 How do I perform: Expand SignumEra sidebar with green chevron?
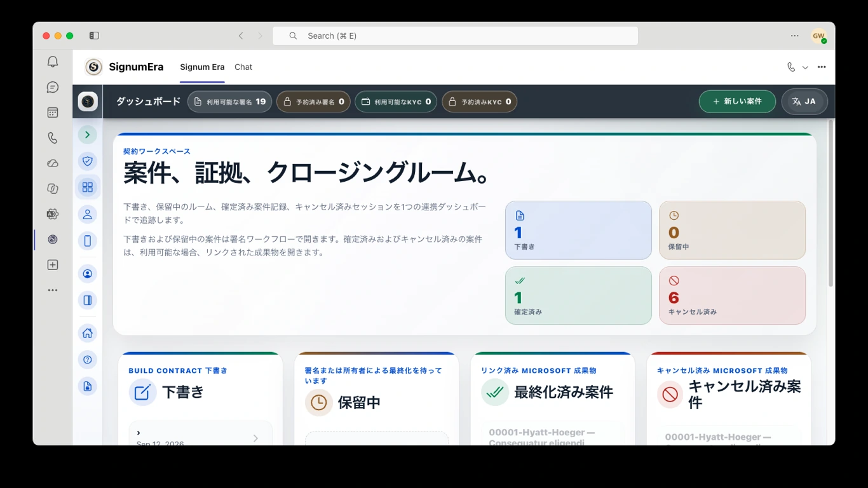[88, 135]
